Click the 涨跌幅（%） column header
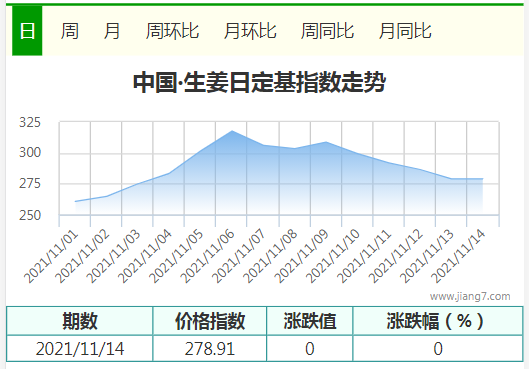The height and width of the screenshot is (369, 529). 438,321
